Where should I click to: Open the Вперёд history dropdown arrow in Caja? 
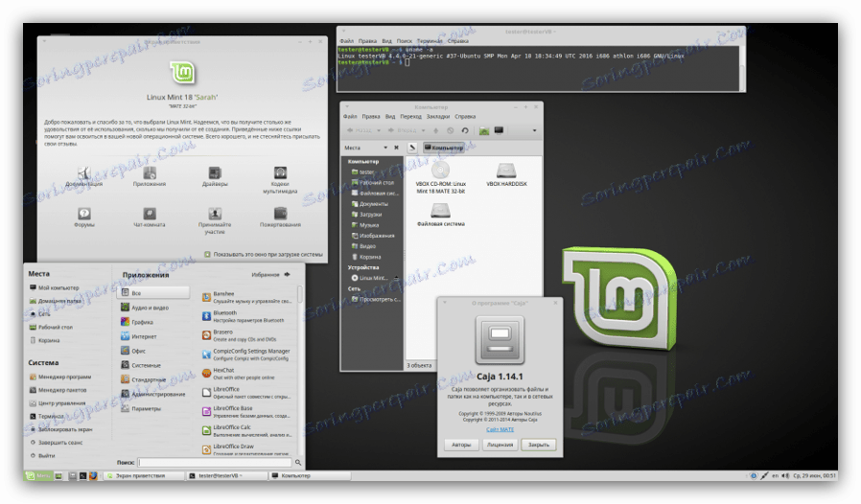[x=424, y=130]
